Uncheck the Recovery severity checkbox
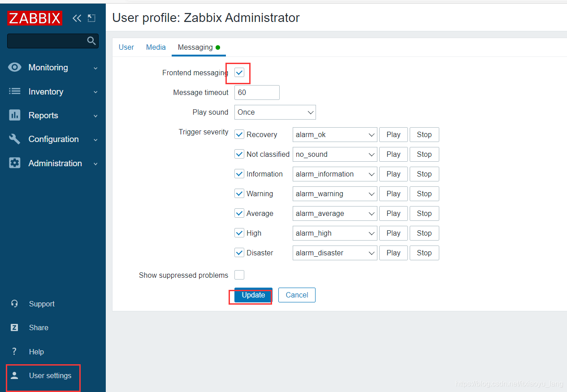Viewport: 567px width, 392px height. pyautogui.click(x=239, y=134)
